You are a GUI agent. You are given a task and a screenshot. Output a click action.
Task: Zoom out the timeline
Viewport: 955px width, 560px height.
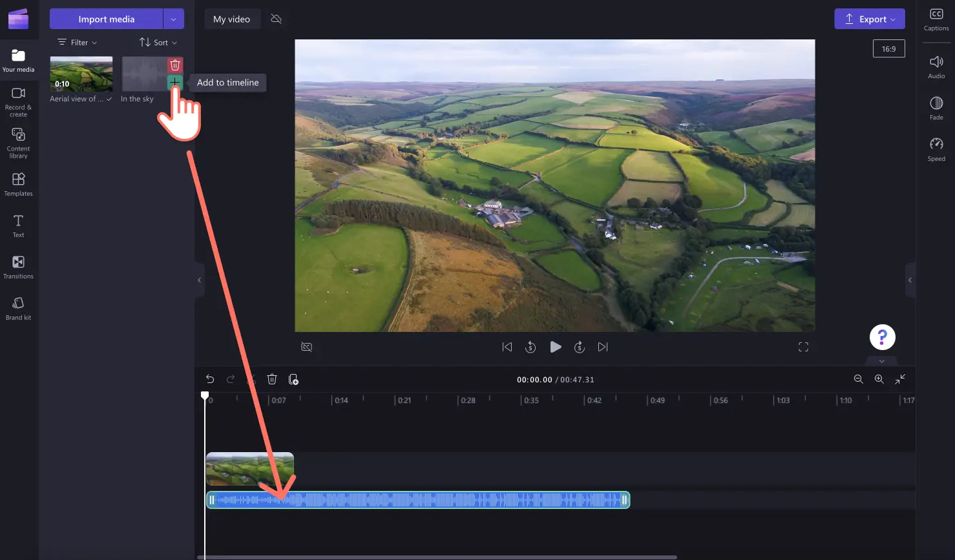pyautogui.click(x=858, y=379)
